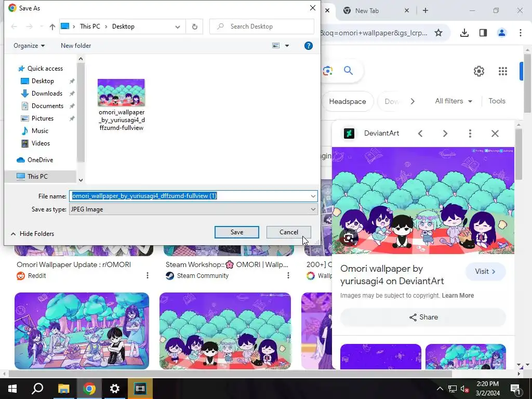Open the Chrome profile avatar

[x=502, y=33]
